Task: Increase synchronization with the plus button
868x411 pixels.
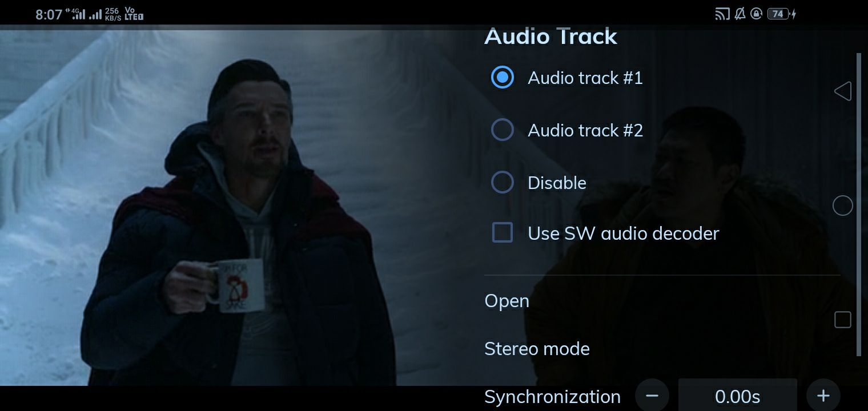Action: coord(823,396)
